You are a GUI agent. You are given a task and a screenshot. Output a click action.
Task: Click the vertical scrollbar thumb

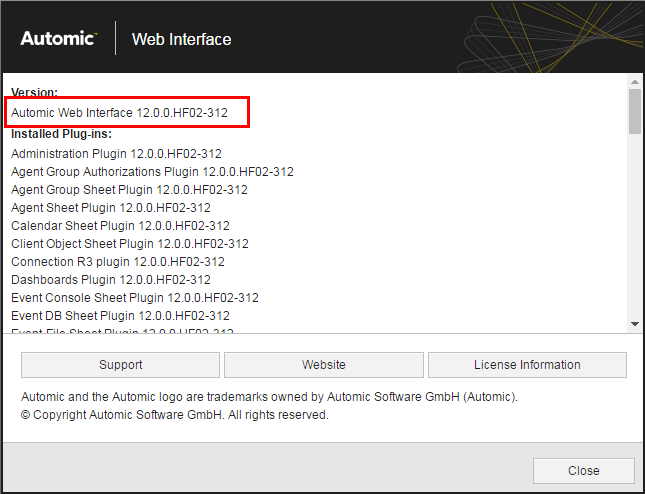(635, 111)
